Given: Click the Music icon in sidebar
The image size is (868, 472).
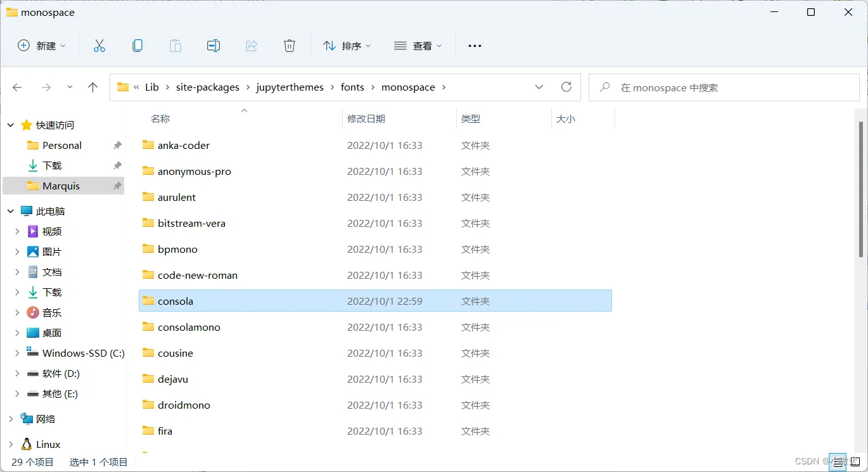Looking at the screenshot, I should [33, 312].
